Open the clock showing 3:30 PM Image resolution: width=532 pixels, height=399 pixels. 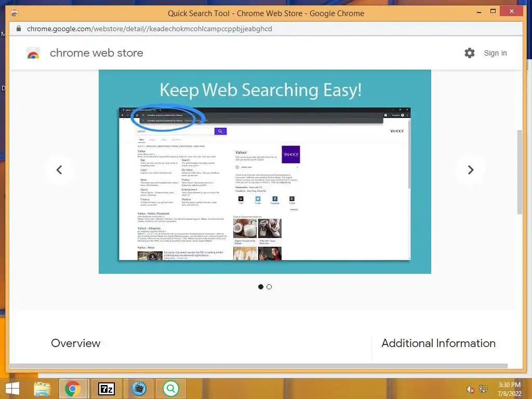(x=509, y=389)
